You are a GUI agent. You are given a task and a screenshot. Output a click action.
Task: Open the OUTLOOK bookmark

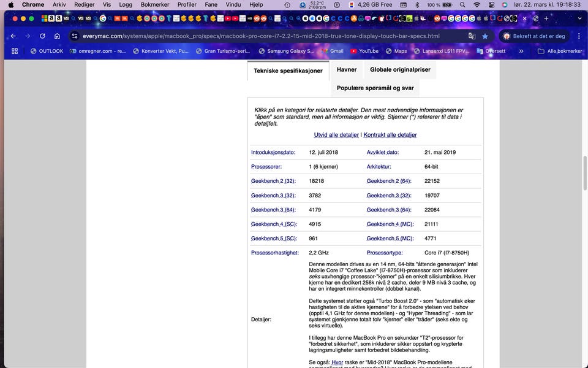tap(47, 51)
